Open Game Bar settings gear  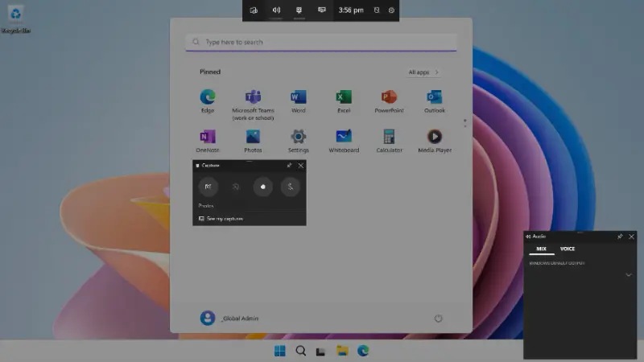[391, 10]
